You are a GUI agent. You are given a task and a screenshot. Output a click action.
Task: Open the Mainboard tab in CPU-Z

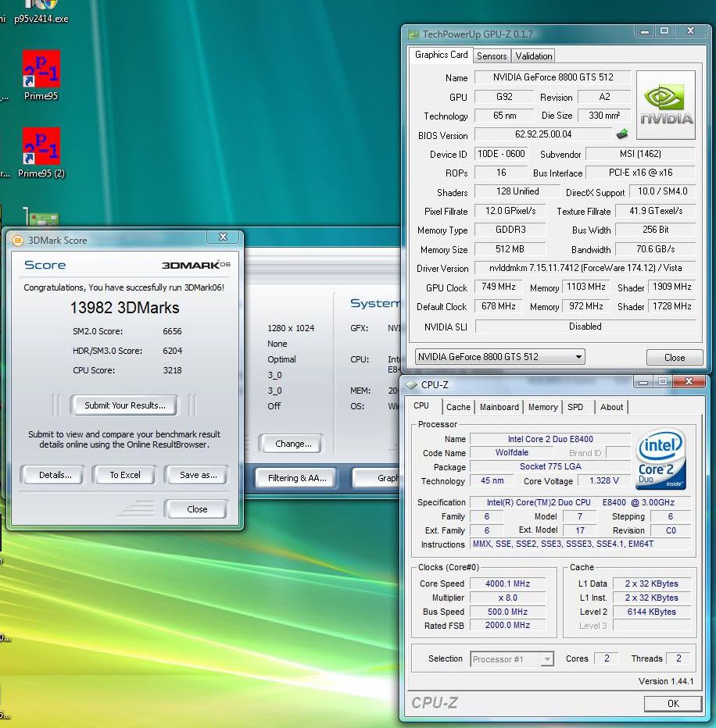(499, 407)
